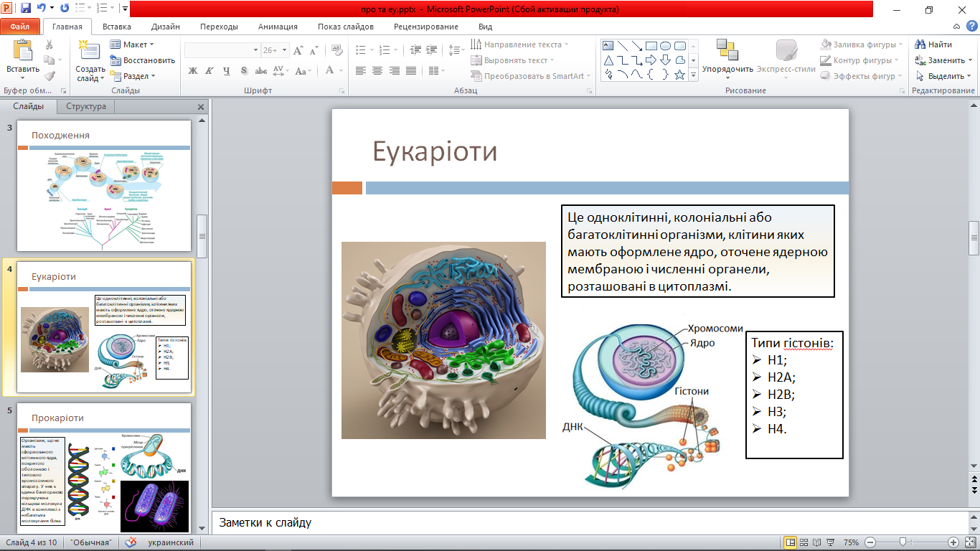
Task: Toggle italic К formatting
Action: [x=209, y=70]
